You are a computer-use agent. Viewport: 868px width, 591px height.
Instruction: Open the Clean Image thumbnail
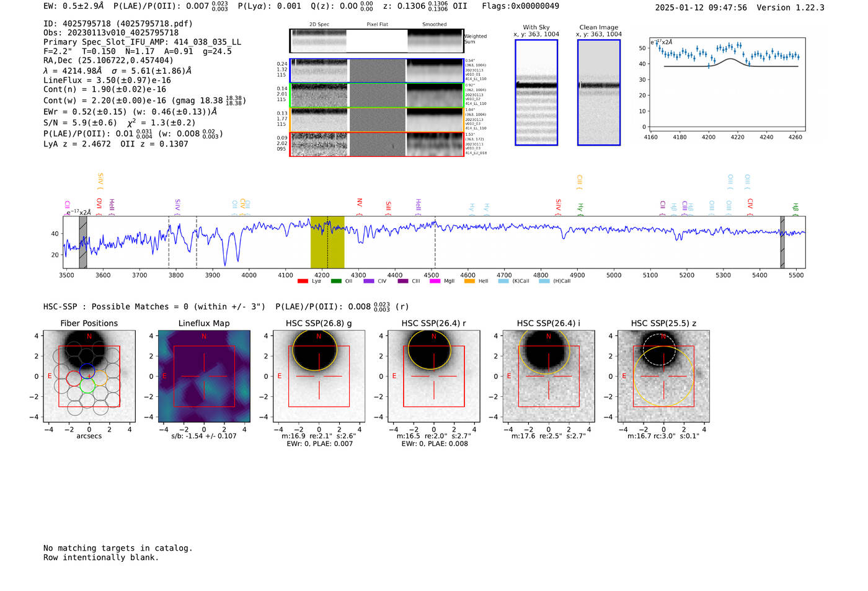[x=599, y=92]
